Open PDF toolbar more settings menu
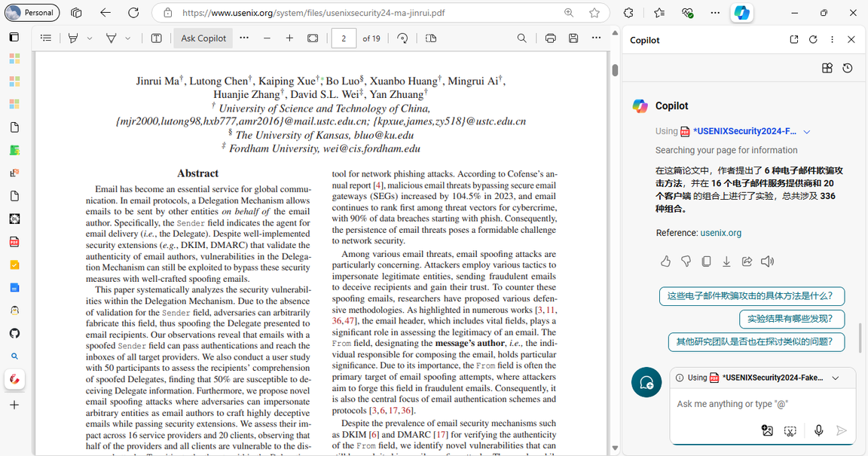Viewport: 868px width, 456px height. [596, 38]
